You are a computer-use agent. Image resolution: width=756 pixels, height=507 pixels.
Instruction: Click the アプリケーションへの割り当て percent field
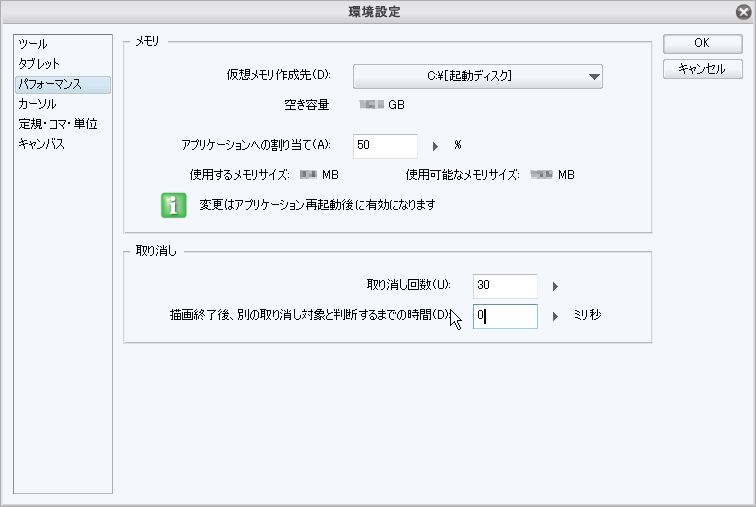coord(385,146)
